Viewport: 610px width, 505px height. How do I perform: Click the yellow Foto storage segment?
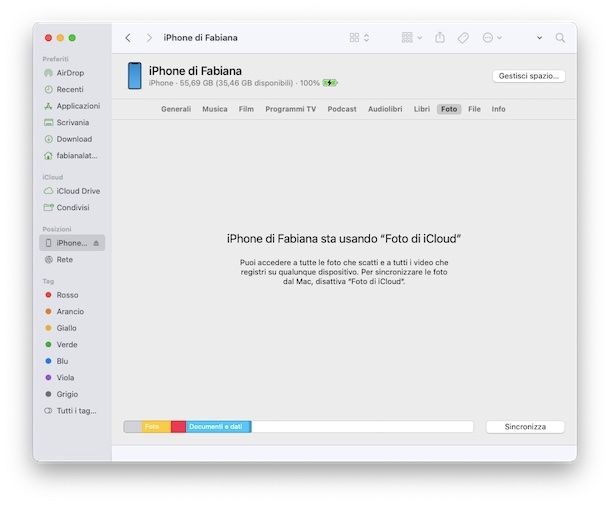(x=156, y=427)
